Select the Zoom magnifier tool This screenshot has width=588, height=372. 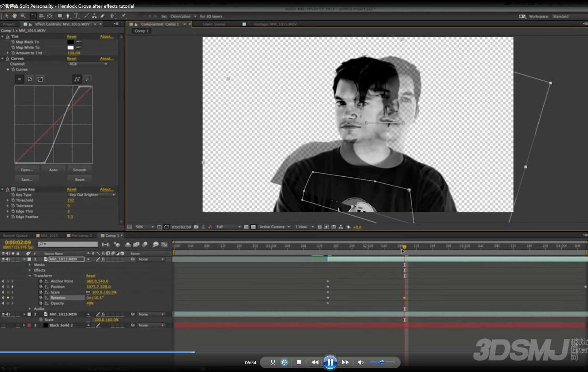(x=23, y=16)
